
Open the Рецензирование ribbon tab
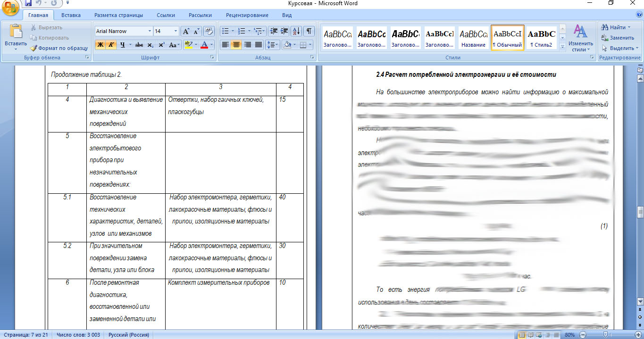click(247, 15)
